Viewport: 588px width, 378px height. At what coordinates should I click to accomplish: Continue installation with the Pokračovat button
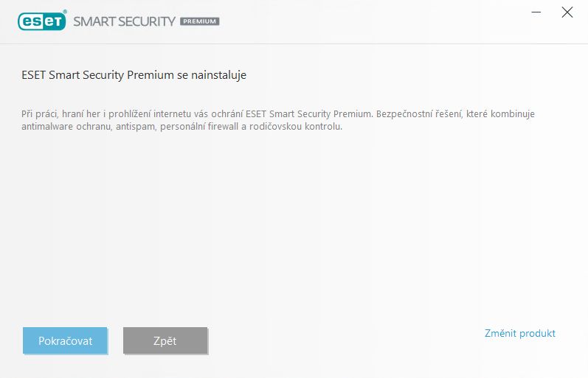click(x=65, y=340)
